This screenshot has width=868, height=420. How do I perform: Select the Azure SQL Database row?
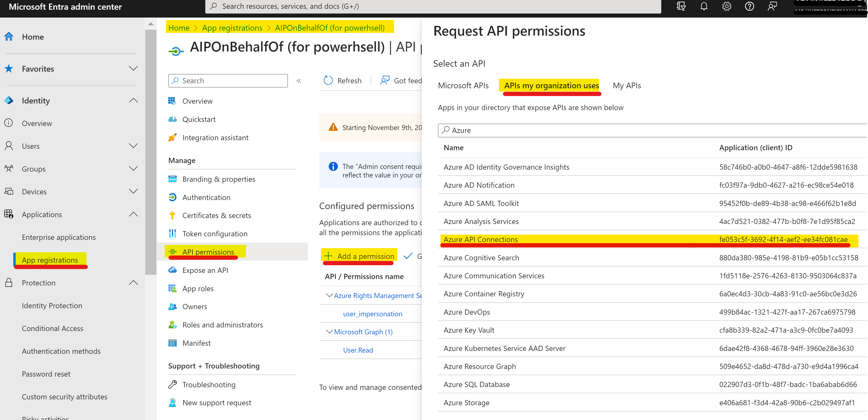652,384
